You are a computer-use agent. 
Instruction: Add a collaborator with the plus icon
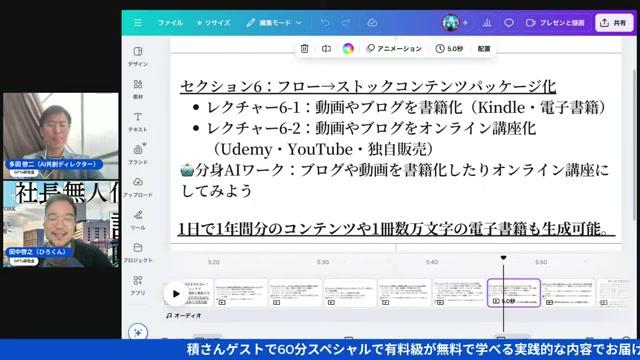[x=465, y=23]
